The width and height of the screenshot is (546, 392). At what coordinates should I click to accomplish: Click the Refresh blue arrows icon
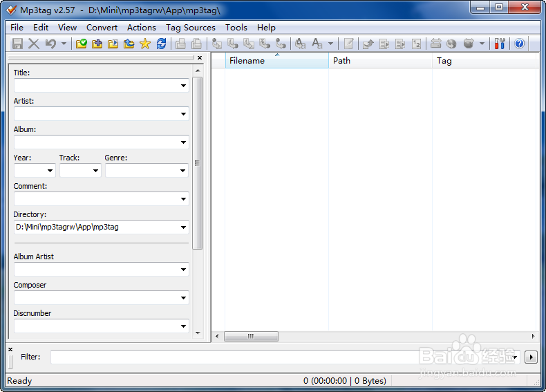click(x=161, y=44)
